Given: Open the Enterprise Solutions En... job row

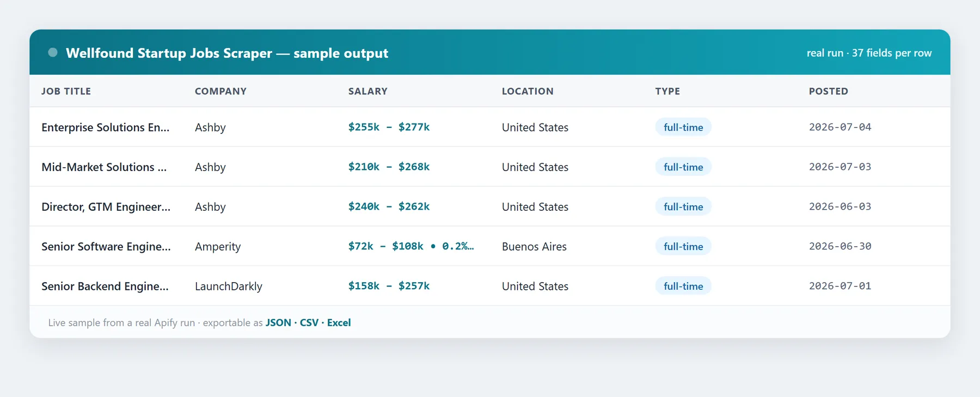Looking at the screenshot, I should click(490, 127).
